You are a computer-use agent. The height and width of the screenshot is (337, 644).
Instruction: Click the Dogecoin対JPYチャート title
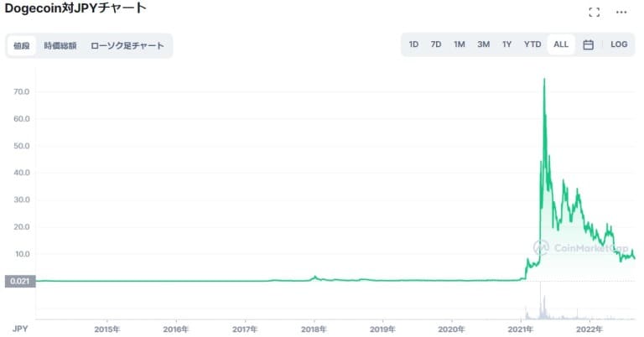[75, 8]
